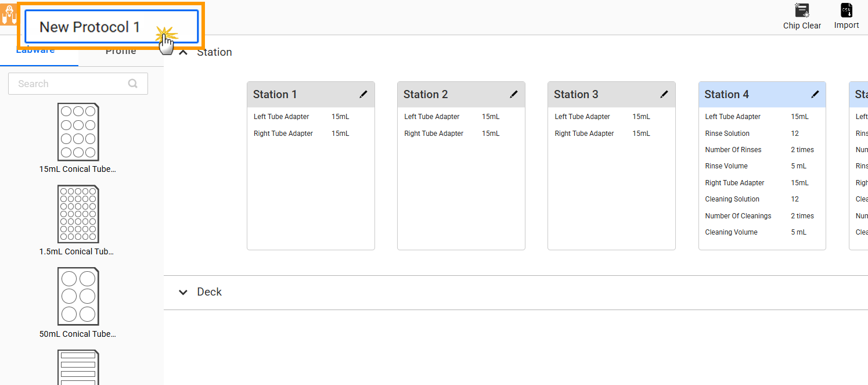Click the labware Search field
Image resolution: width=868 pixels, height=385 pixels.
(70, 84)
